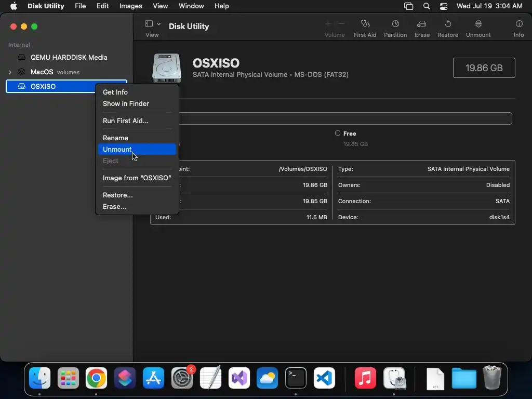The image size is (532, 399).
Task: Open Weather app from the Dock
Action: (x=268, y=378)
